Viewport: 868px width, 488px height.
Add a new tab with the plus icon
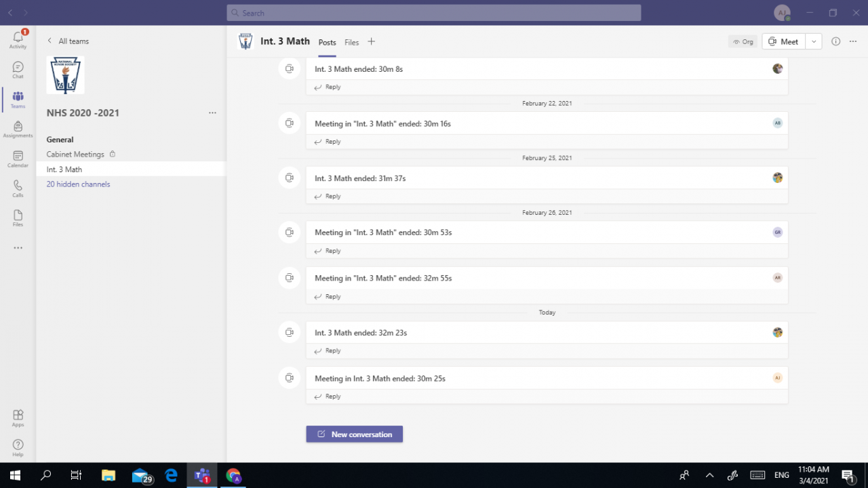click(371, 41)
